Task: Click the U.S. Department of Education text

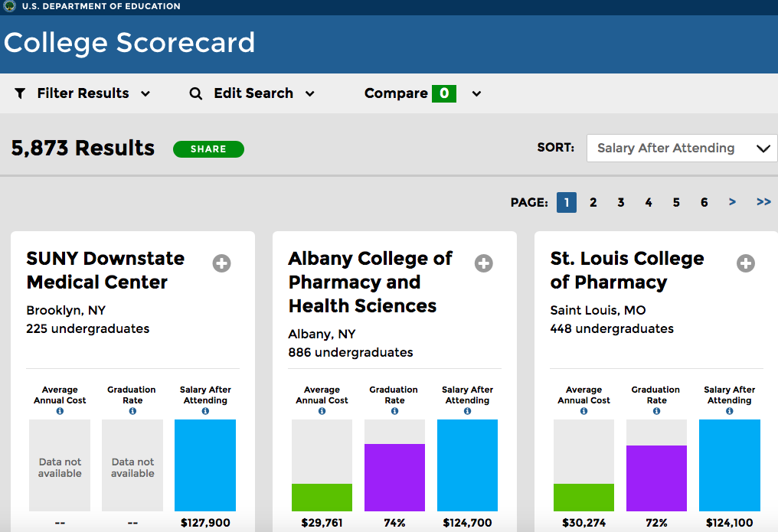Action: 101,6
